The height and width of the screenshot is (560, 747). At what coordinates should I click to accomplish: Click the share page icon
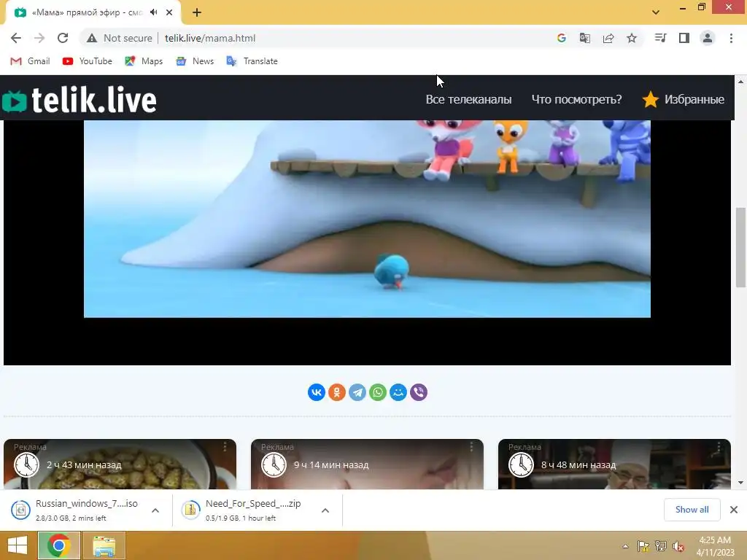click(608, 38)
